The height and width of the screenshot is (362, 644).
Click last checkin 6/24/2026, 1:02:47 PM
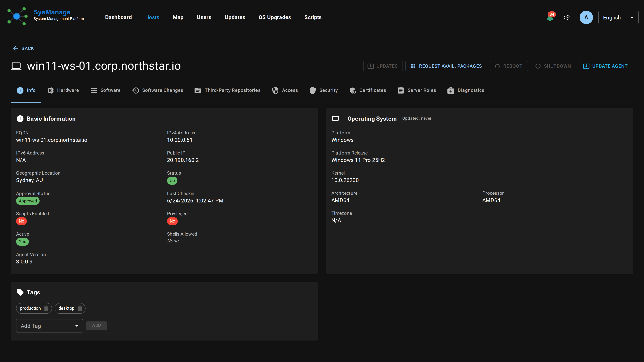click(x=195, y=201)
